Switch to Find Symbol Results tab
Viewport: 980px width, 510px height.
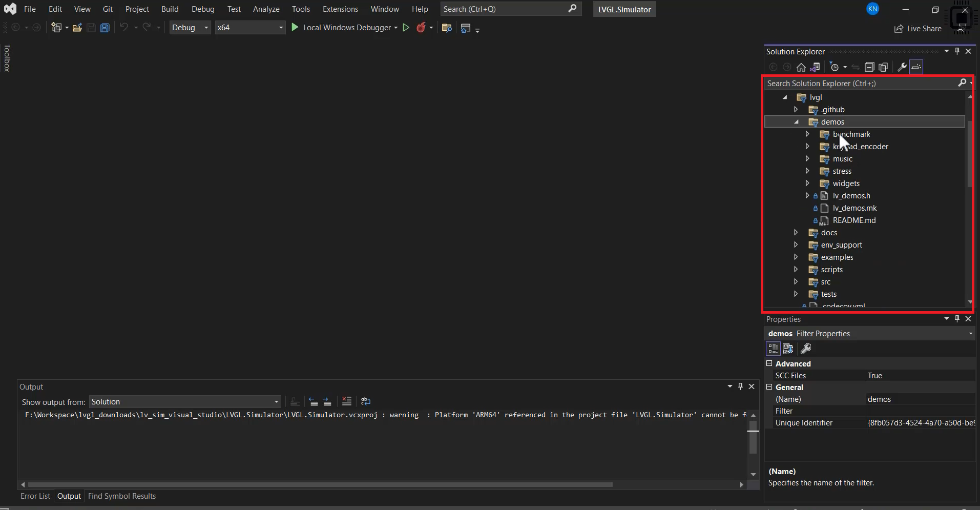pos(122,496)
